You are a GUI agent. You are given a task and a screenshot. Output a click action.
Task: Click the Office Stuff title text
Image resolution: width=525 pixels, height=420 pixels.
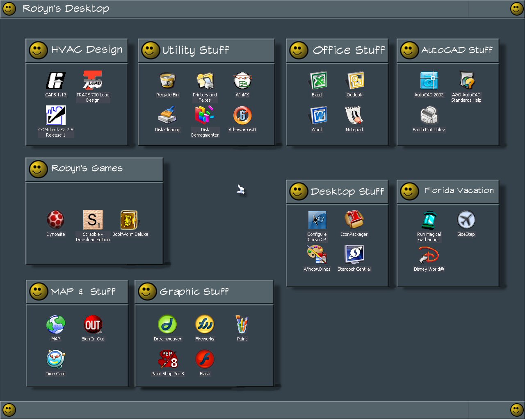349,50
